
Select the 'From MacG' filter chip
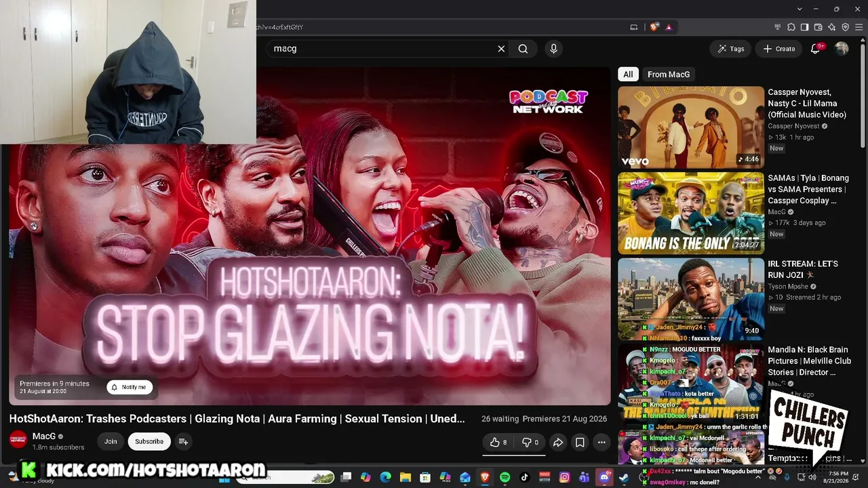tap(669, 75)
